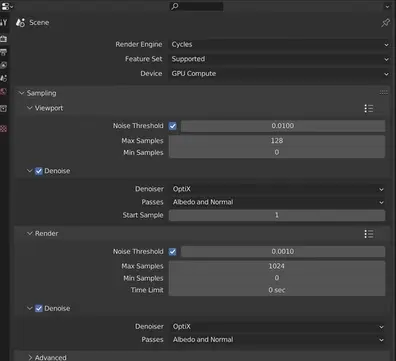Click the search magnifier in header
396x361 pixels.
coord(175,6)
